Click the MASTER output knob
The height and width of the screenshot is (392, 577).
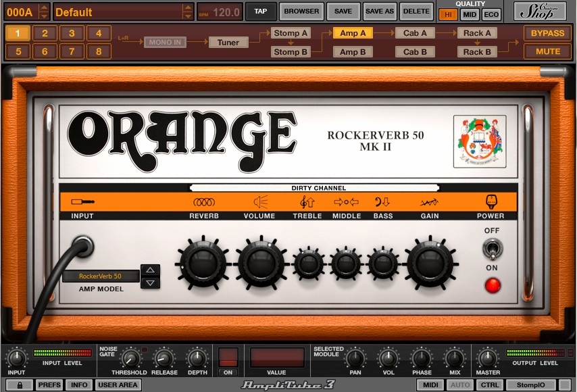488,358
